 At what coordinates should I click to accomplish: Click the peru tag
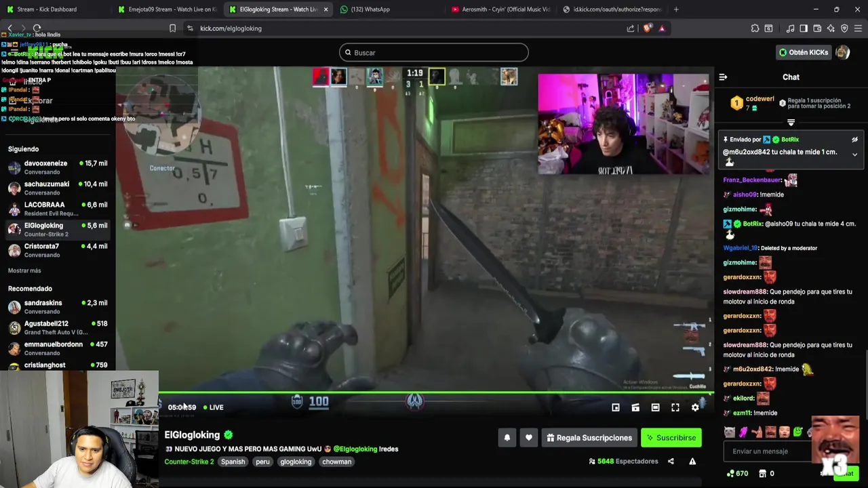click(x=262, y=462)
